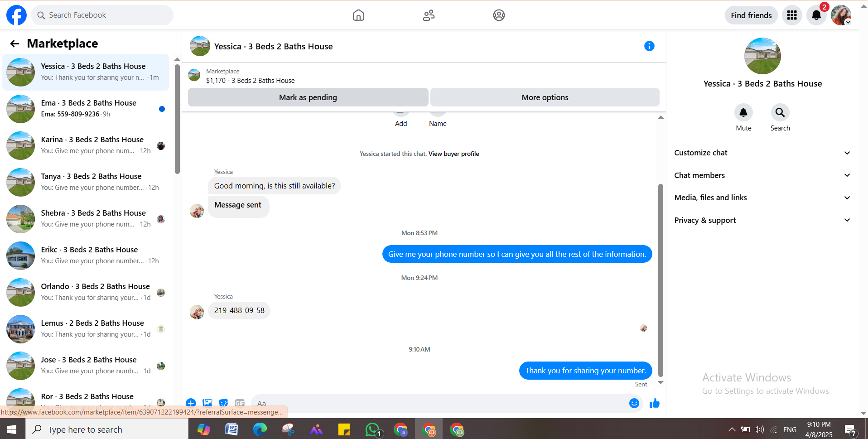Open the Home feed icon

pyautogui.click(x=358, y=15)
